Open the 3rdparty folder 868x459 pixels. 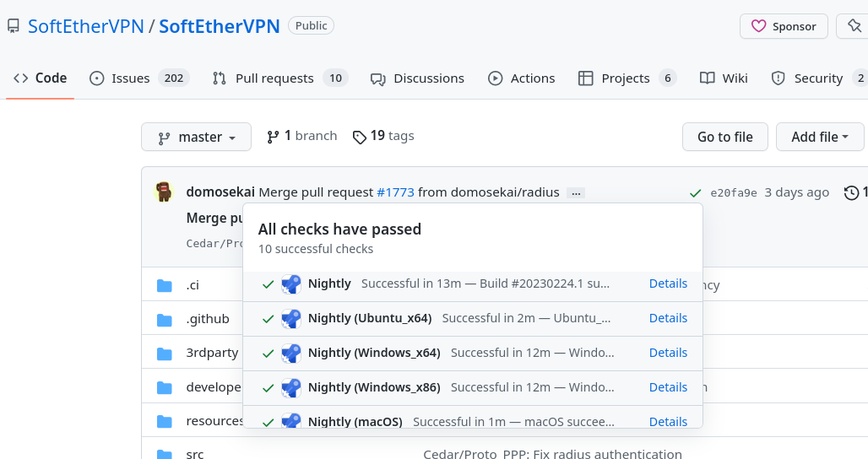tap(213, 353)
